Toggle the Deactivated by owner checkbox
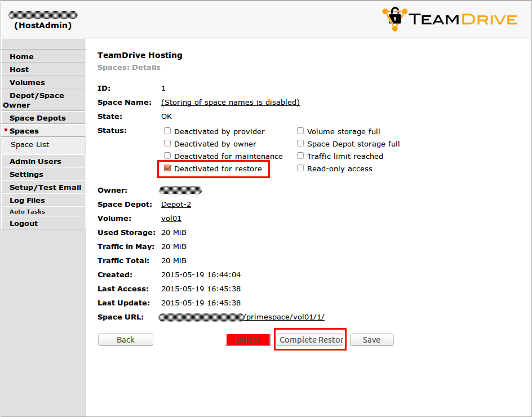532x417 pixels. (x=167, y=144)
